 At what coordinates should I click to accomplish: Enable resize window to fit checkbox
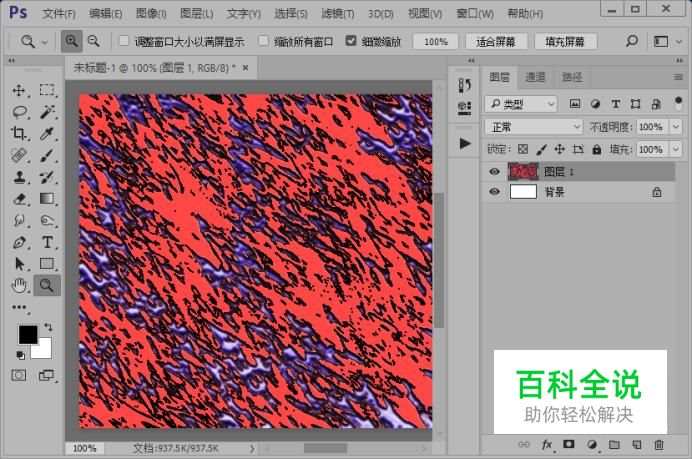[124, 41]
